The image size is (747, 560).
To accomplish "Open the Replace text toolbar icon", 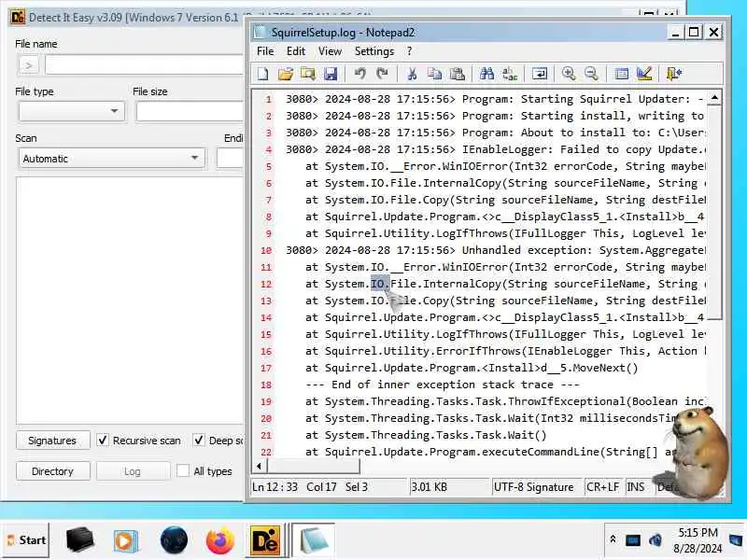I will (509, 74).
